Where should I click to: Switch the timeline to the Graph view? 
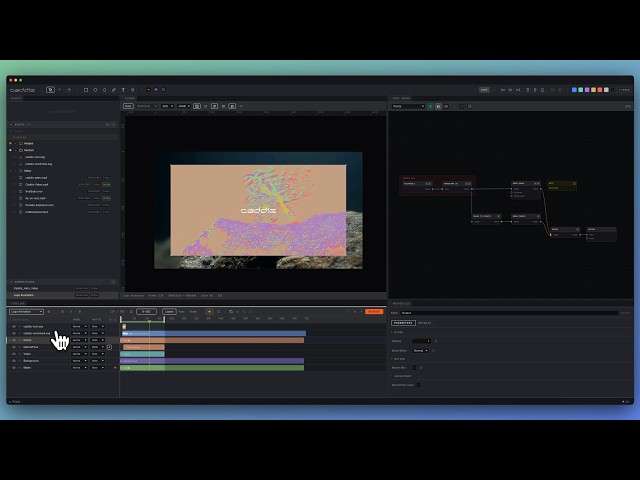click(193, 312)
